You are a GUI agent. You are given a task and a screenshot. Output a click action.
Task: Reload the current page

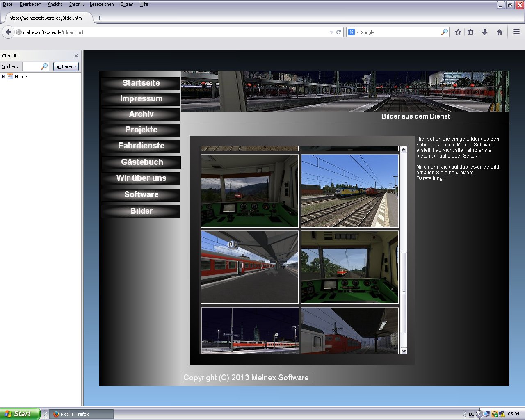339,32
